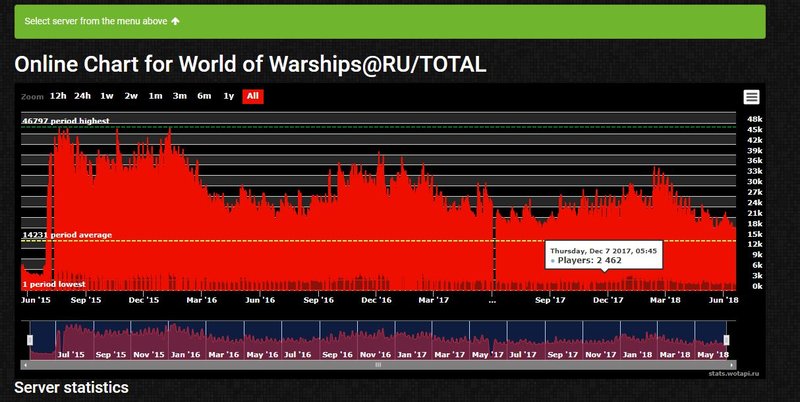
Task: Click the 'Players: 2 462' tooltip
Action: coord(604,255)
